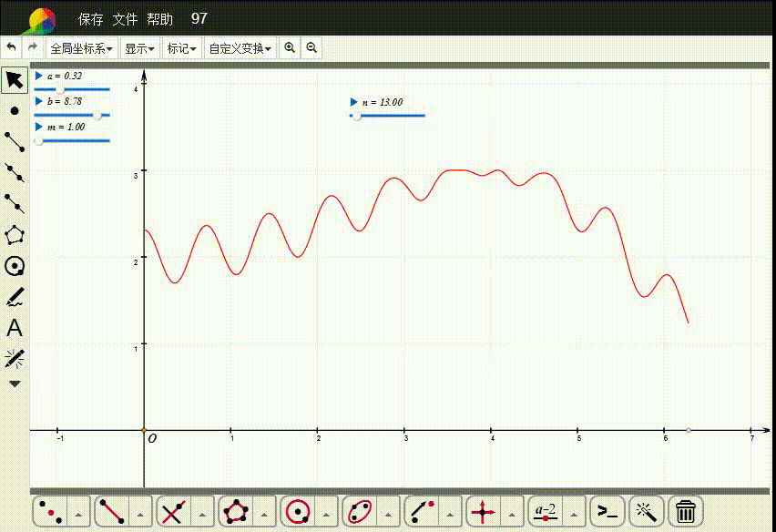Open the command line tool

tap(608, 512)
